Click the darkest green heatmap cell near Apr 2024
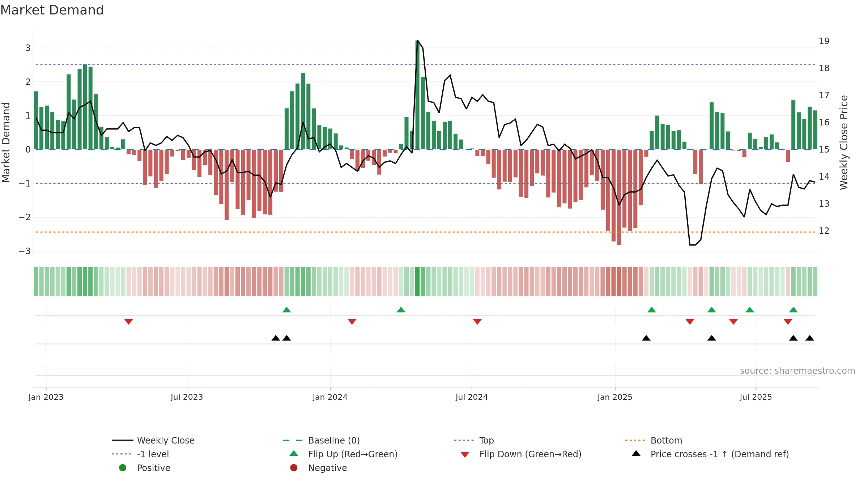 click(417, 282)
